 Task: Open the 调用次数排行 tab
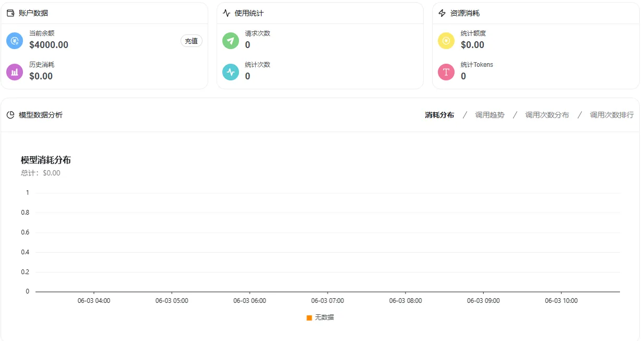point(612,115)
